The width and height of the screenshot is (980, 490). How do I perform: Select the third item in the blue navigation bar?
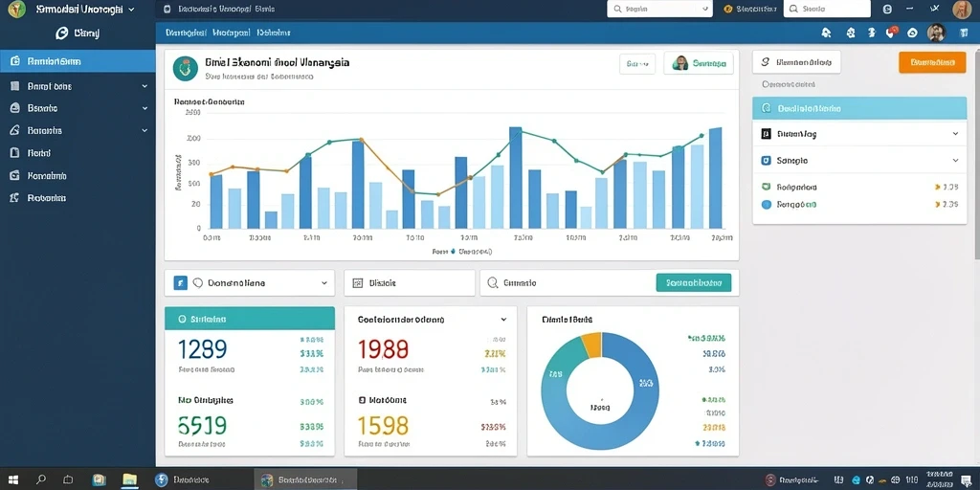point(274,33)
